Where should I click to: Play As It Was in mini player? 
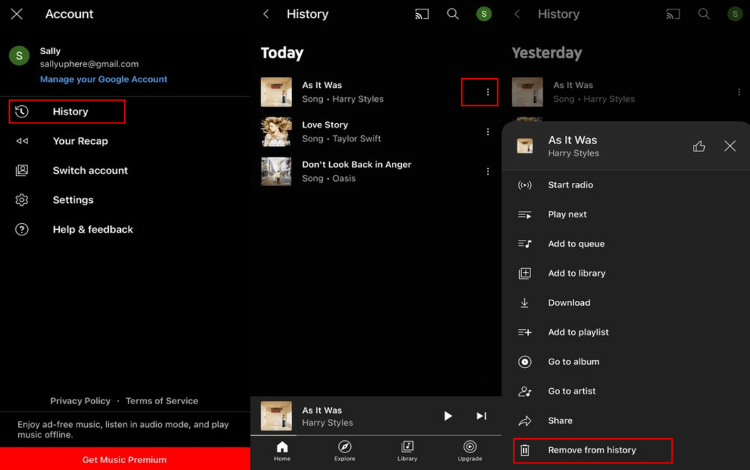pos(447,416)
